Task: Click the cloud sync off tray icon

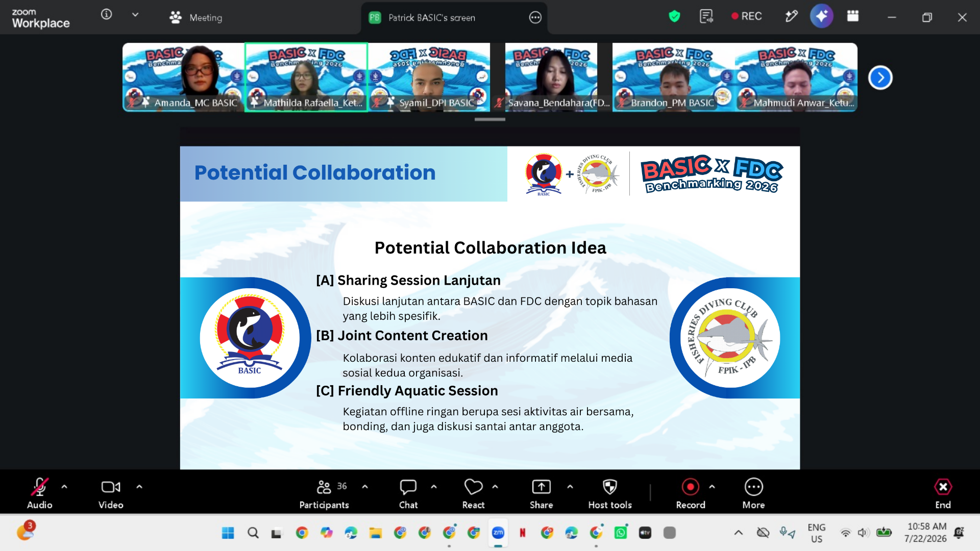Action: (x=763, y=533)
